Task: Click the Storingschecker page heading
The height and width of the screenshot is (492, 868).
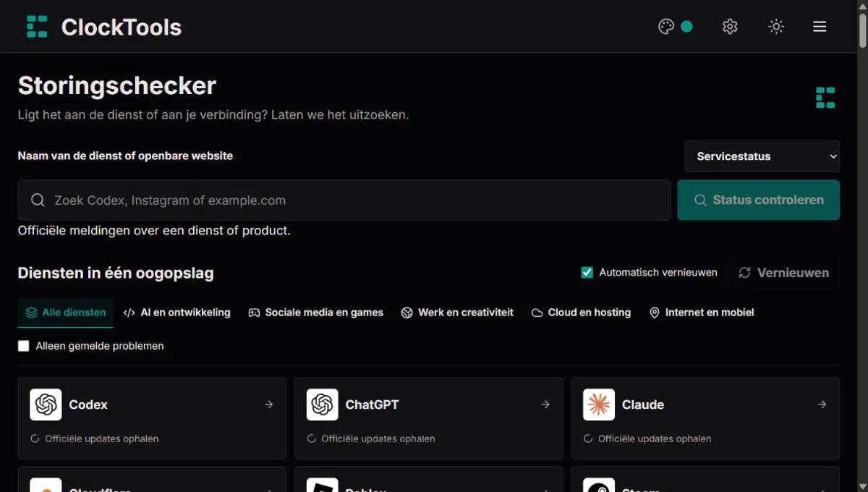Action: 117,85
